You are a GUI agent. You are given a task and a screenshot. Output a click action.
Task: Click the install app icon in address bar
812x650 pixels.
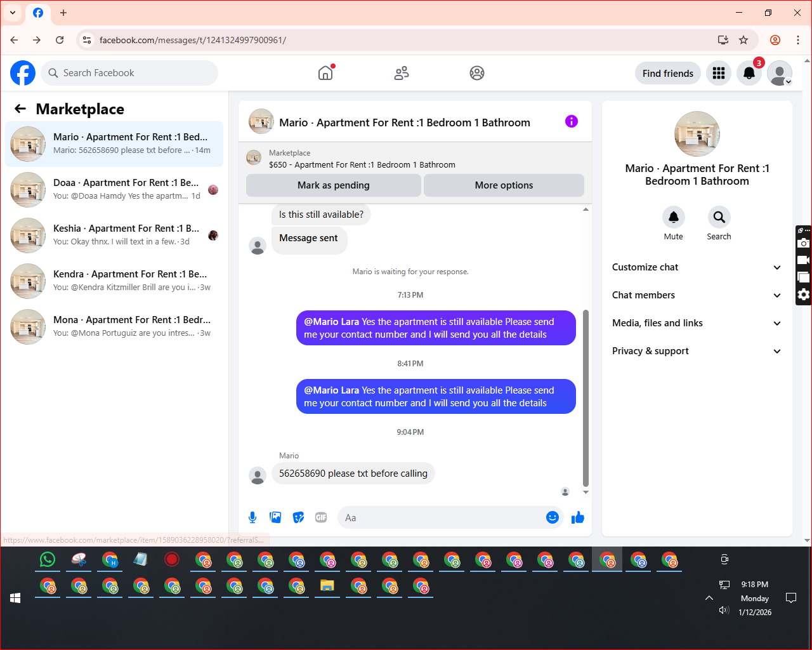[723, 40]
